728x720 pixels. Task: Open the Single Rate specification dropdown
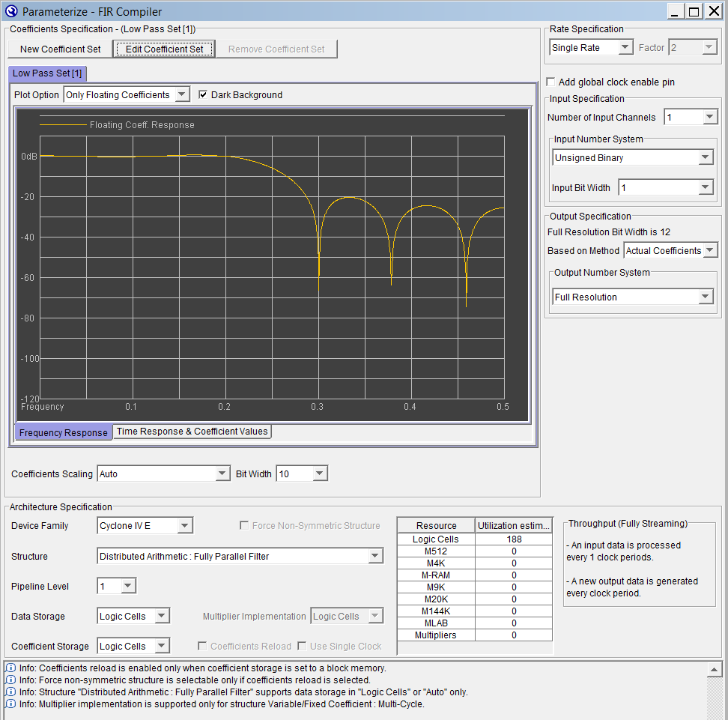click(625, 47)
